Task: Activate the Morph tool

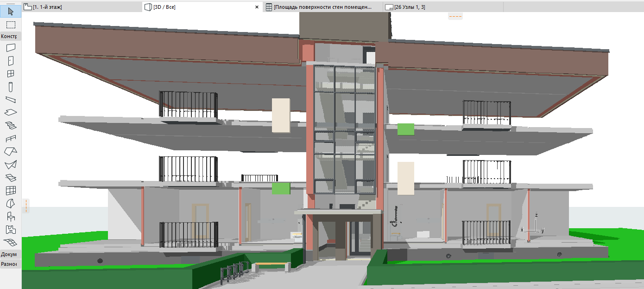Action: tap(11, 203)
